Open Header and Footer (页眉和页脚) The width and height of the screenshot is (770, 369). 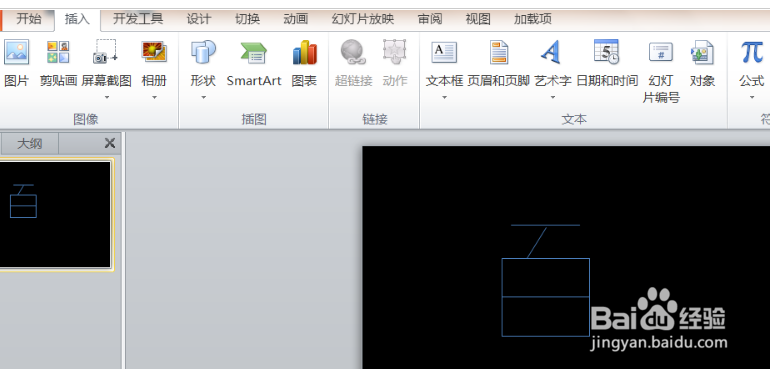498,64
